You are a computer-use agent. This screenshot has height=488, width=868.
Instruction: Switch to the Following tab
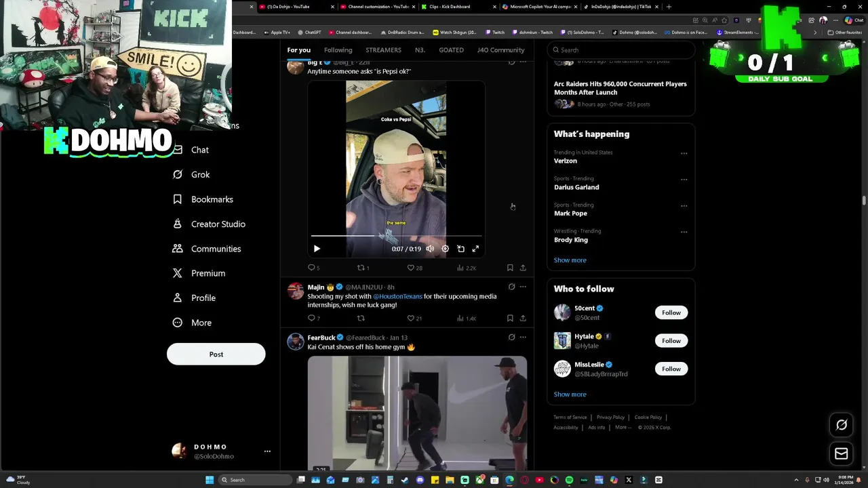tap(338, 49)
